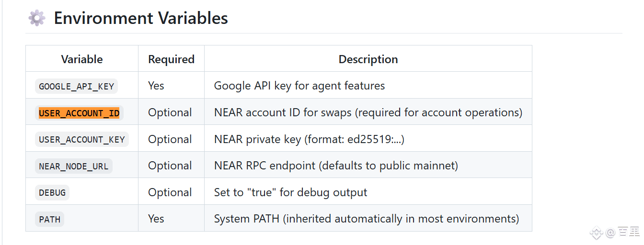Image resolution: width=644 pixels, height=245 pixels.
Task: Click the System PATH description text
Action: coord(367,219)
